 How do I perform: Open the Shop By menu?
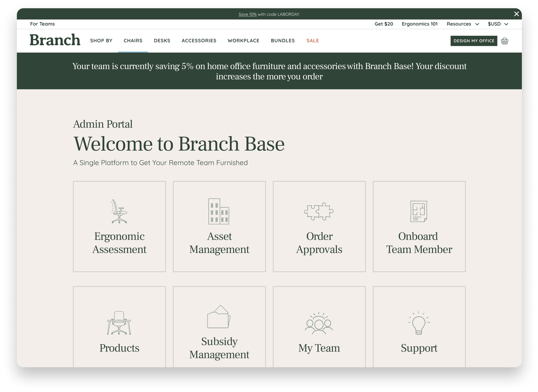(101, 41)
